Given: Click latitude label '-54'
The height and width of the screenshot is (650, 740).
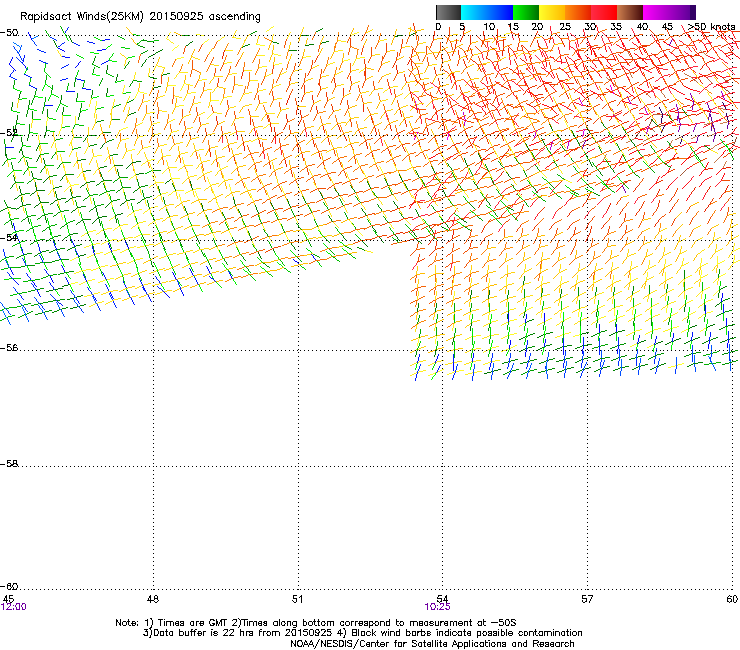Looking at the screenshot, I should 9,237.
